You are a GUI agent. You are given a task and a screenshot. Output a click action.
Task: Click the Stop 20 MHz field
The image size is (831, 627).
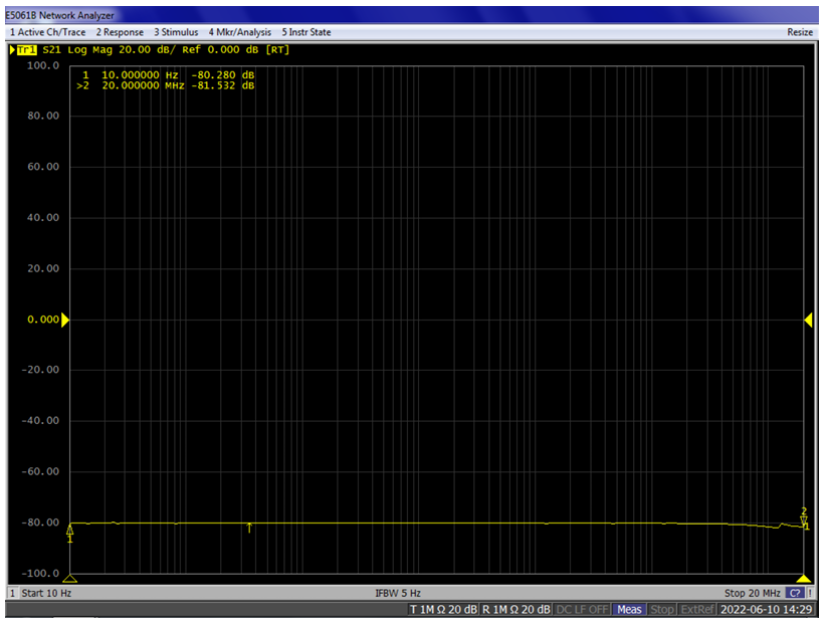click(x=752, y=594)
